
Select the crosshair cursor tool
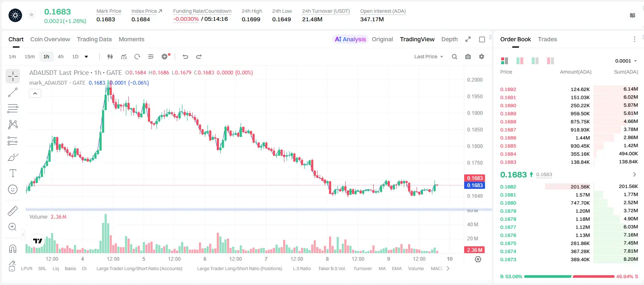point(13,76)
